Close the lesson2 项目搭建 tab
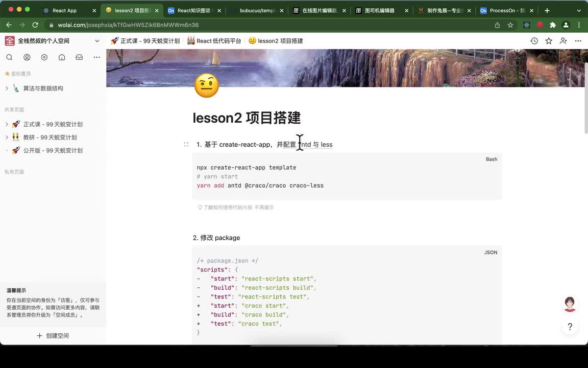The image size is (588, 368). (x=157, y=11)
